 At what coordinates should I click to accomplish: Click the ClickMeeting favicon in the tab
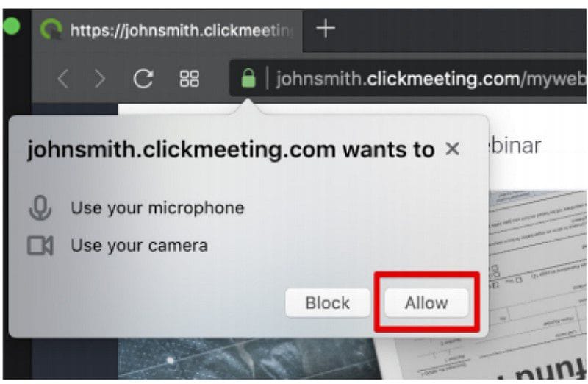pos(51,29)
